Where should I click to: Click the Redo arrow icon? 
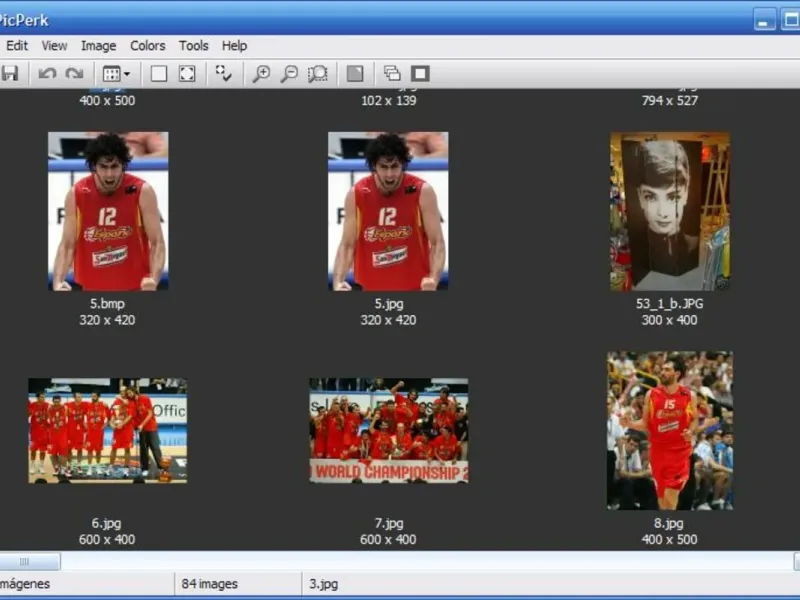(74, 73)
